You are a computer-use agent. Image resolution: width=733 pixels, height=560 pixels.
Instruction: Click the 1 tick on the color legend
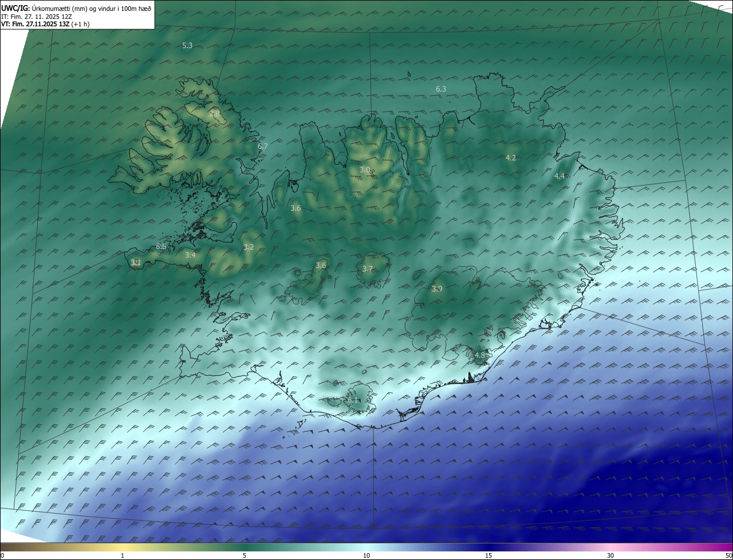tap(123, 555)
